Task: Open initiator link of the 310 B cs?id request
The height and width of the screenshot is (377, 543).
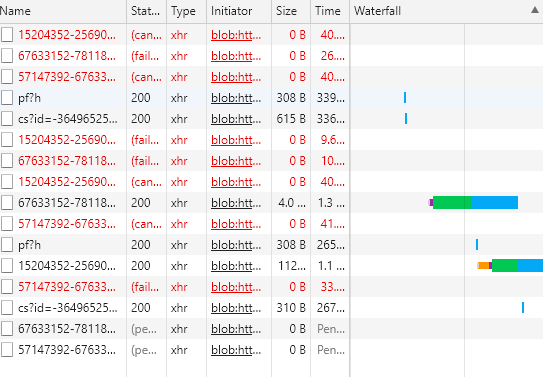Action: (236, 308)
